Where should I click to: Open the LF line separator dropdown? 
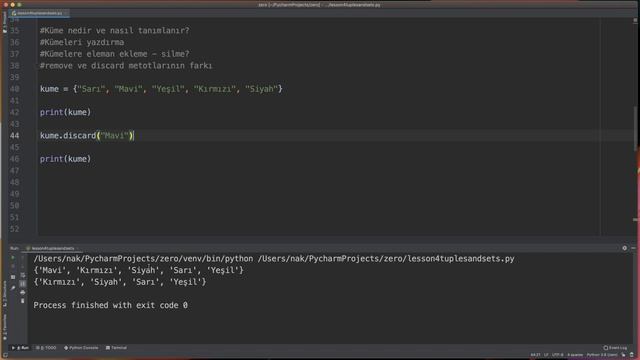point(546,355)
